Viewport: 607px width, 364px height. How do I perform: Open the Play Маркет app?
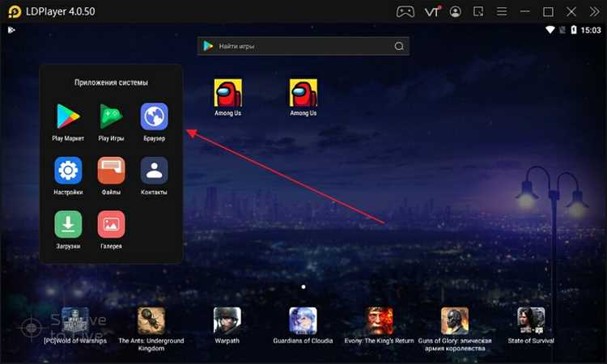coord(68,116)
